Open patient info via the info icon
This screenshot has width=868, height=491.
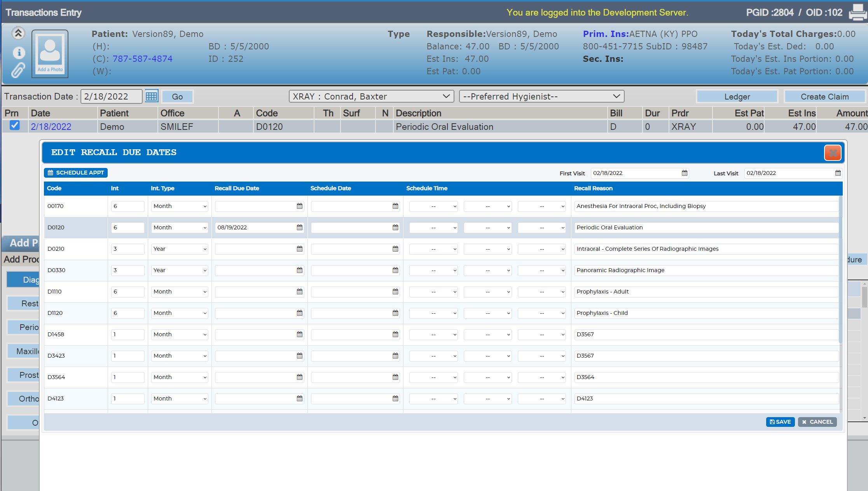coord(19,52)
